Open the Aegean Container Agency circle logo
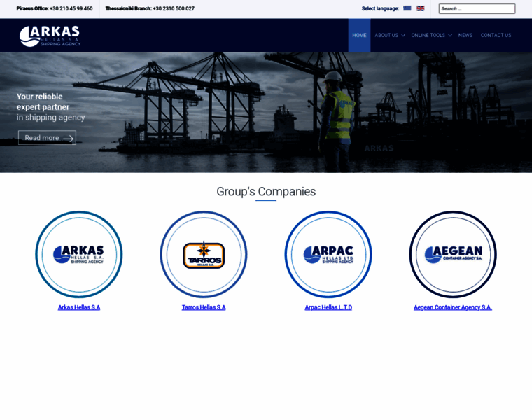Viewport: 532px width, 420px height. (453, 254)
